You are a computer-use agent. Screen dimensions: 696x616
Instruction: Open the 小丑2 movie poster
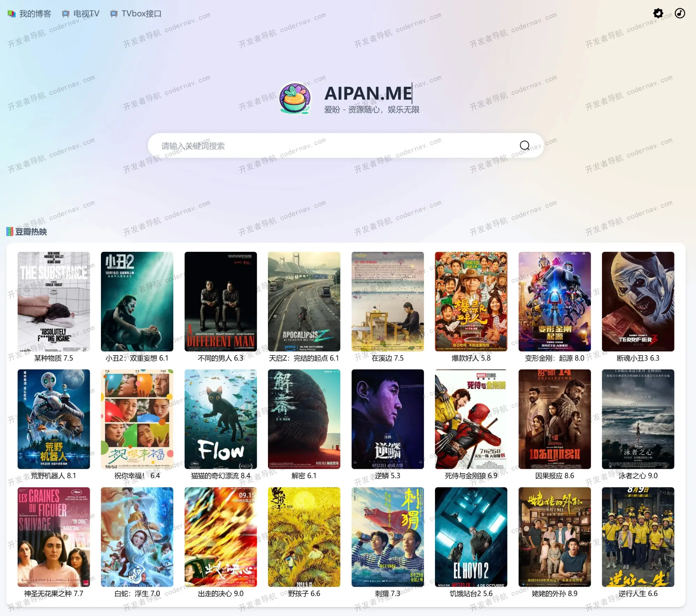tap(137, 301)
